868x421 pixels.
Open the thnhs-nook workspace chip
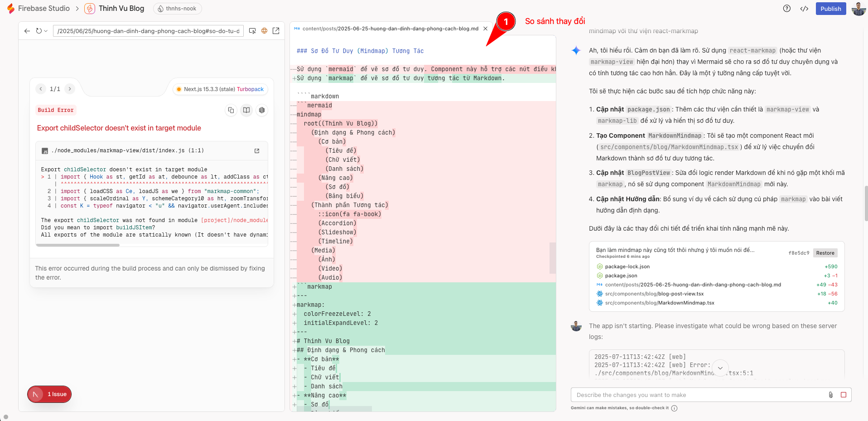pyautogui.click(x=177, y=9)
